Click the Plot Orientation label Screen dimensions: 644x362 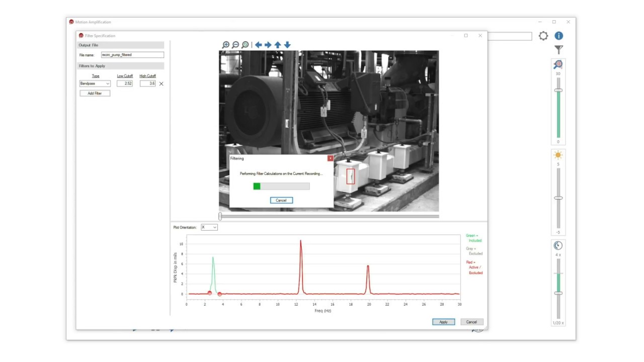coord(186,227)
